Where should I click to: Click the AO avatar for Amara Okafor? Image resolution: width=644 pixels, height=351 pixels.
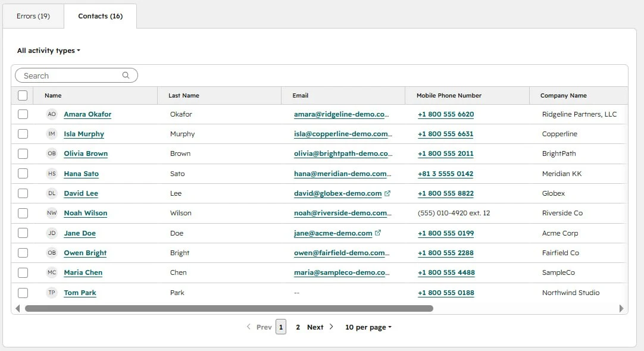click(x=52, y=114)
